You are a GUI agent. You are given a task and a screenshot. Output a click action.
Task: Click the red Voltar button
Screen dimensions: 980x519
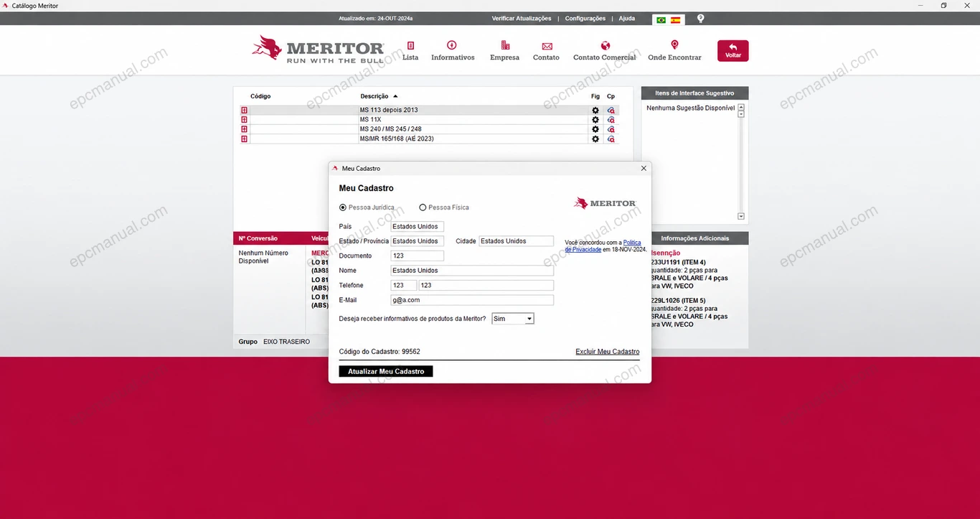point(732,50)
